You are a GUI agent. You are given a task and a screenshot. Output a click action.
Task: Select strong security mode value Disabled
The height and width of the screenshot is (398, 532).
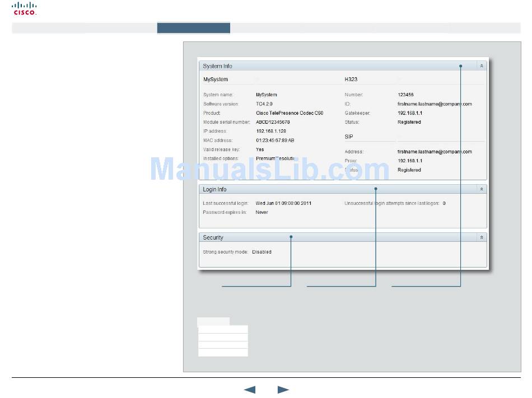tap(262, 252)
